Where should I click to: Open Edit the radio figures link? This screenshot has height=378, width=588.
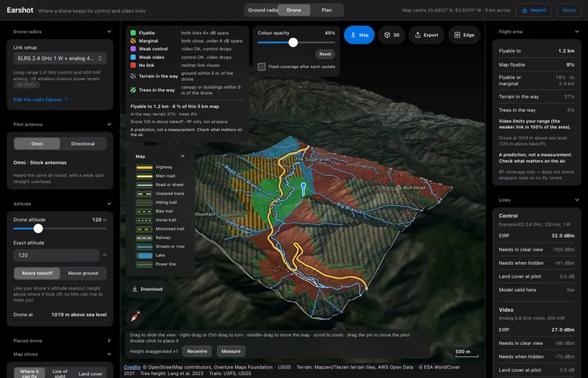pyautogui.click(x=40, y=99)
